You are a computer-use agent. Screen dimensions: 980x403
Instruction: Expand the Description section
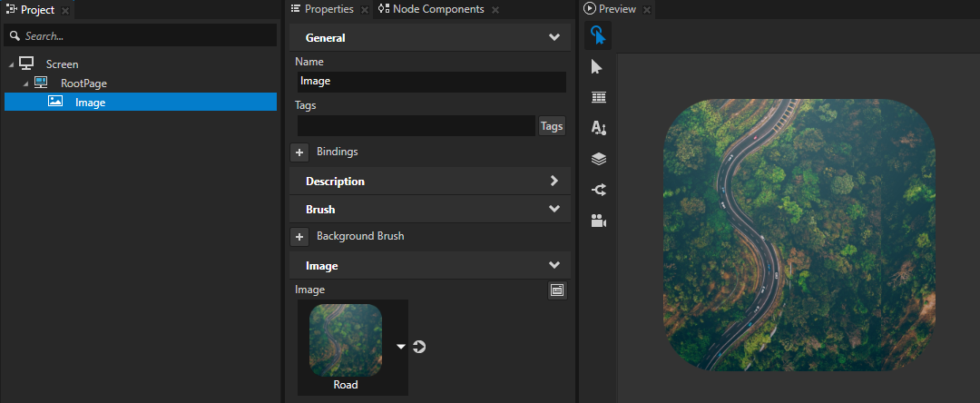tap(554, 181)
